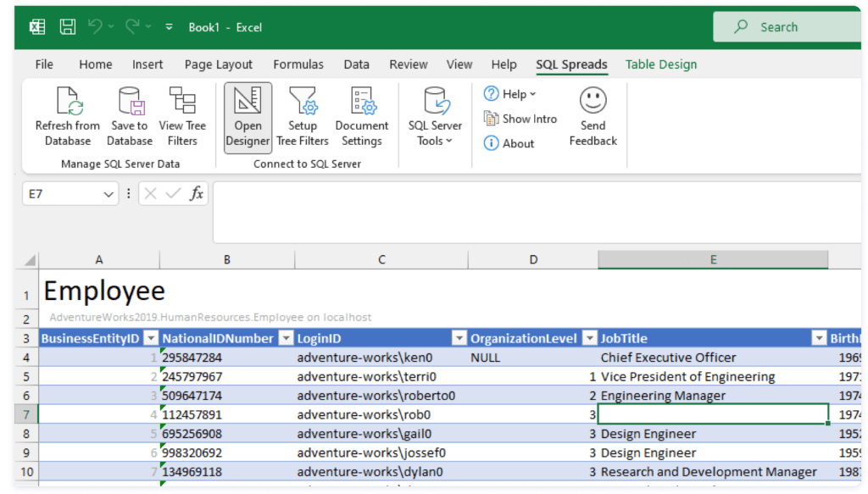Click the Show Intro button
Screen dimensions: 868x494
(520, 119)
